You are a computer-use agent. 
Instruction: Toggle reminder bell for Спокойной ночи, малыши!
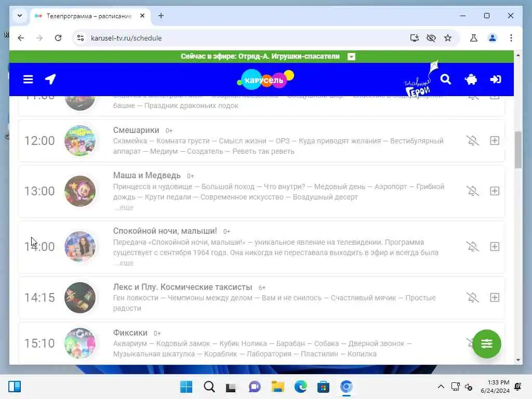[473, 247]
